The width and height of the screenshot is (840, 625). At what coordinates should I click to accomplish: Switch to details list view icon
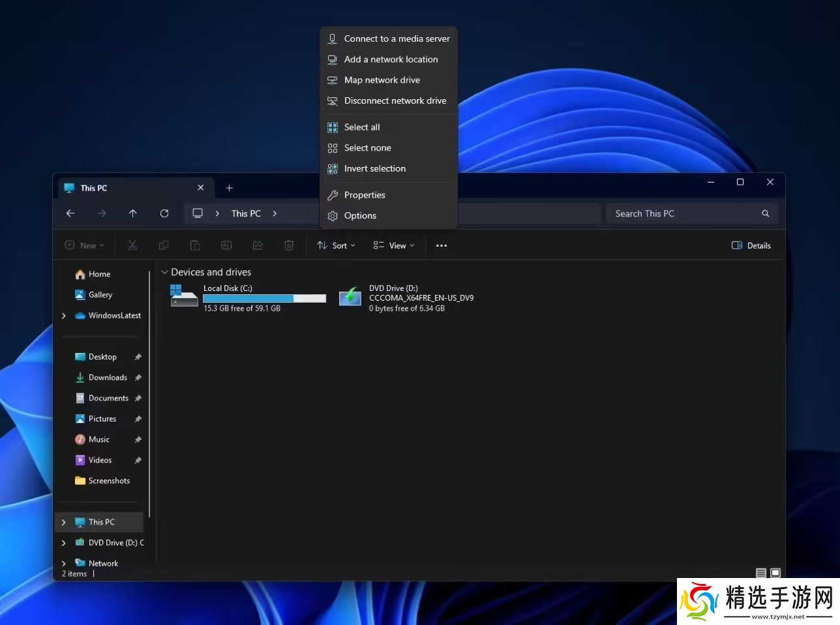pyautogui.click(x=760, y=573)
